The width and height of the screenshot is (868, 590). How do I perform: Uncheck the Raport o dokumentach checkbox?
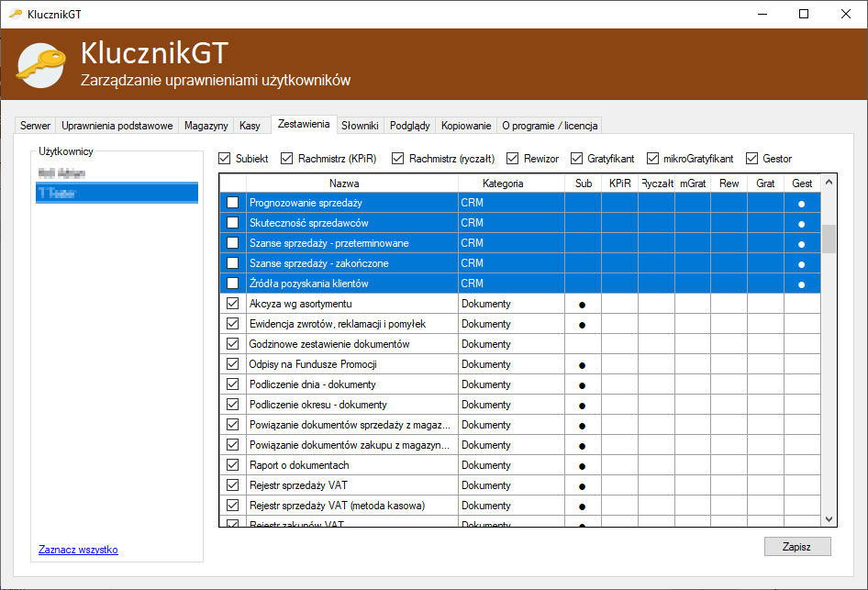(x=232, y=465)
